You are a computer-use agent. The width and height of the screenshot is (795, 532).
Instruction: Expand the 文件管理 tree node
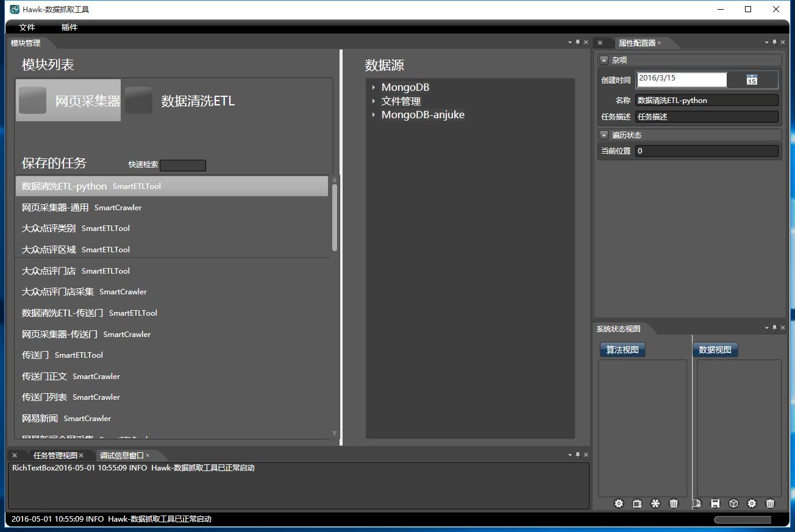pos(374,101)
